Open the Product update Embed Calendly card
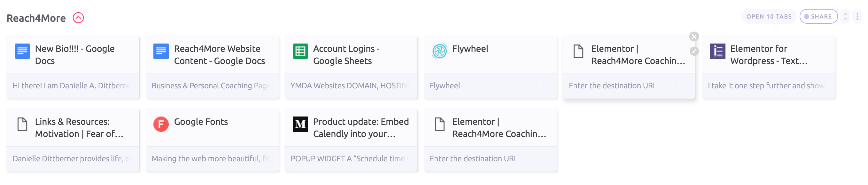Image resolution: width=868 pixels, height=185 pixels. 351,128
